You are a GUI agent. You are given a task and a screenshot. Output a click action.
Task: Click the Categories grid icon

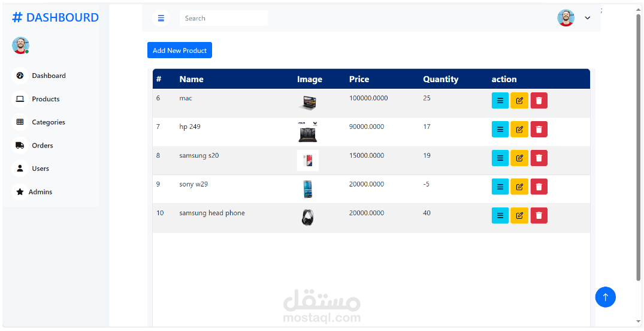tap(20, 122)
